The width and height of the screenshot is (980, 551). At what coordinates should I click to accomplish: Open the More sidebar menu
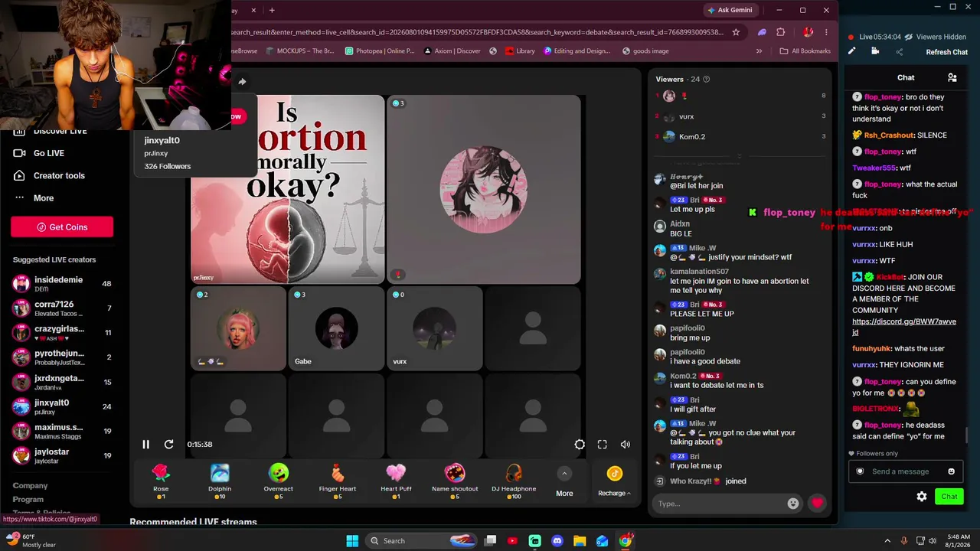point(43,198)
